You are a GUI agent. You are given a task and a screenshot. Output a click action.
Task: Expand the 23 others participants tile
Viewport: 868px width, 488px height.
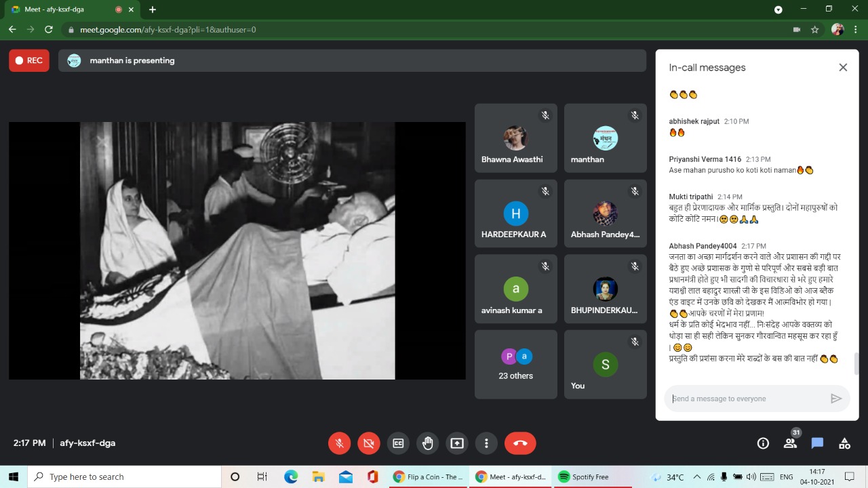[x=516, y=365]
